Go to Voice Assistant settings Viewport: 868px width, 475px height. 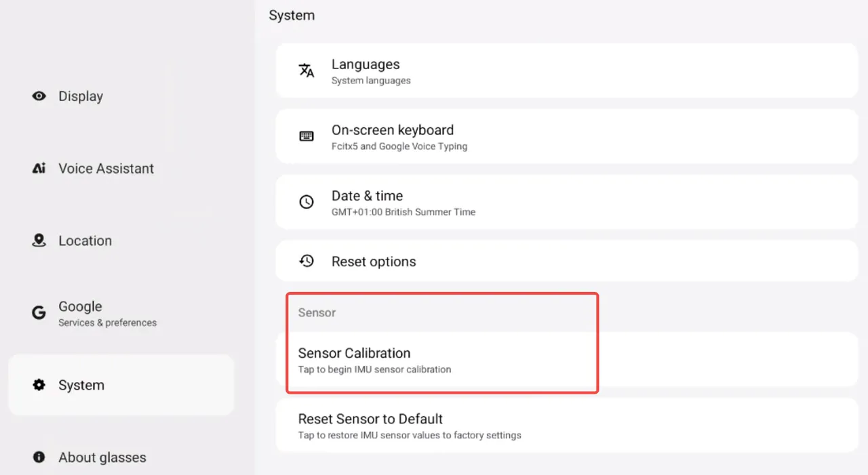tap(106, 169)
